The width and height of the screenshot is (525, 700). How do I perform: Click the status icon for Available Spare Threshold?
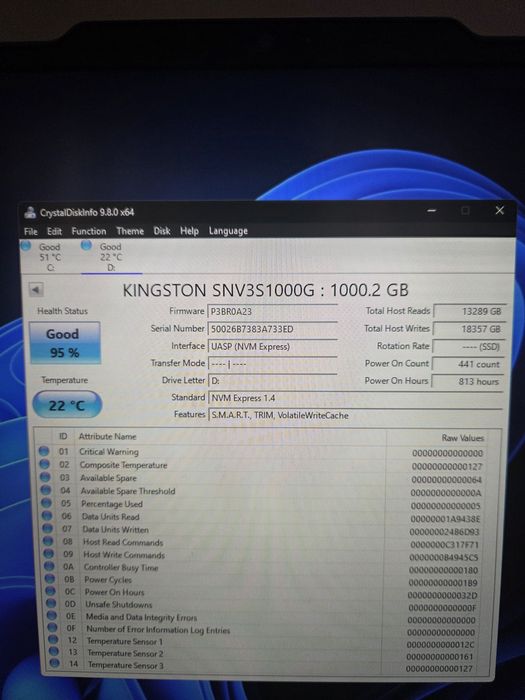[x=46, y=490]
